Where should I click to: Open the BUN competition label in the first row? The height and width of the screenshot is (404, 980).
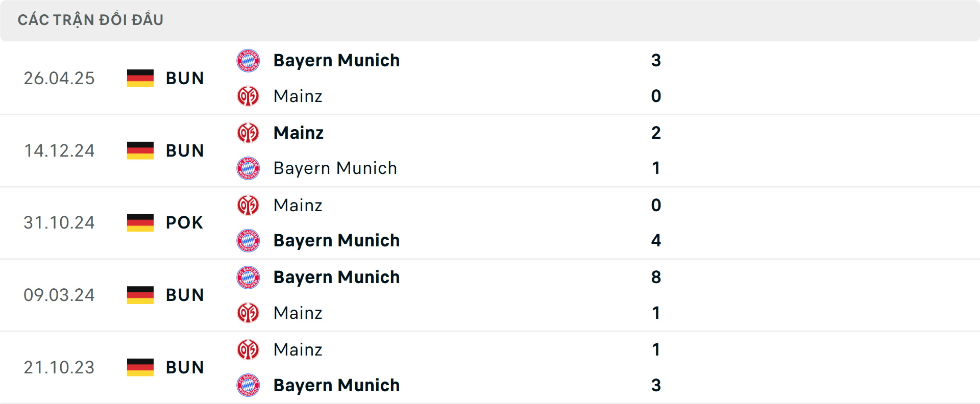(x=185, y=78)
